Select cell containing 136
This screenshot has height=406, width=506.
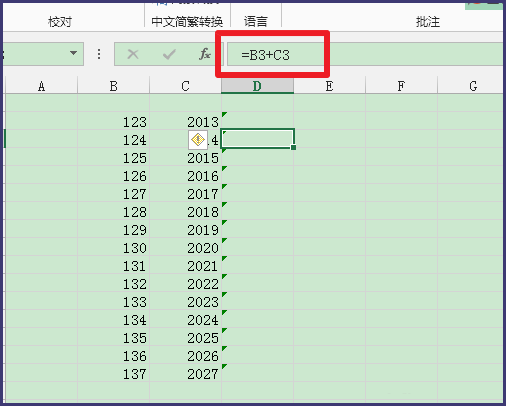(113, 355)
